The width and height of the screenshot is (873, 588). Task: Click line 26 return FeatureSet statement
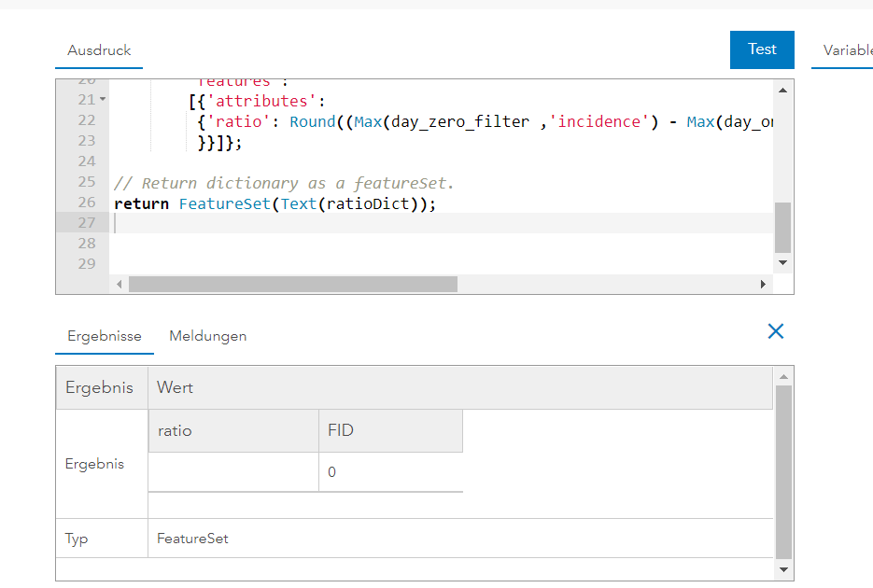275,203
